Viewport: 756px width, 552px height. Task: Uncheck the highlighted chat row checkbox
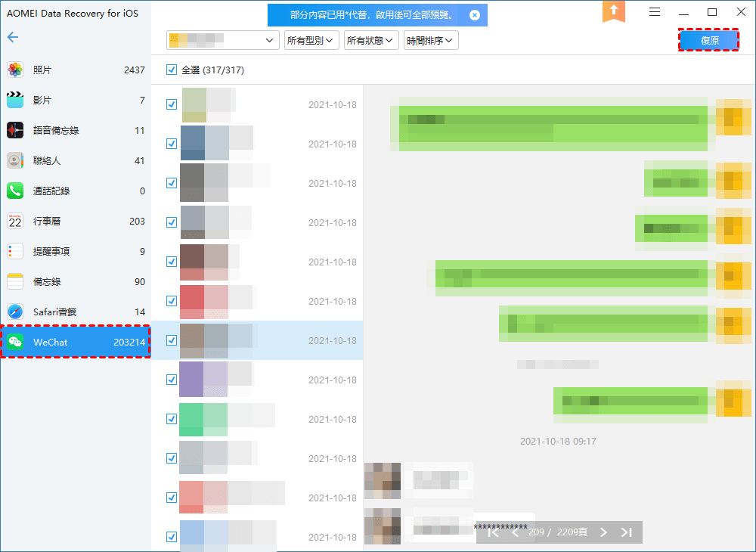click(171, 340)
